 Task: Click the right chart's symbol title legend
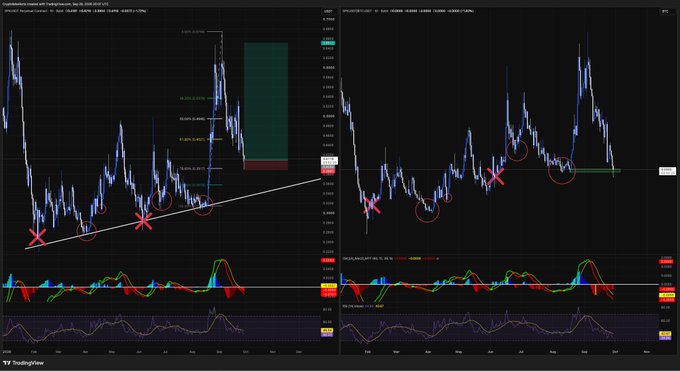(358, 11)
